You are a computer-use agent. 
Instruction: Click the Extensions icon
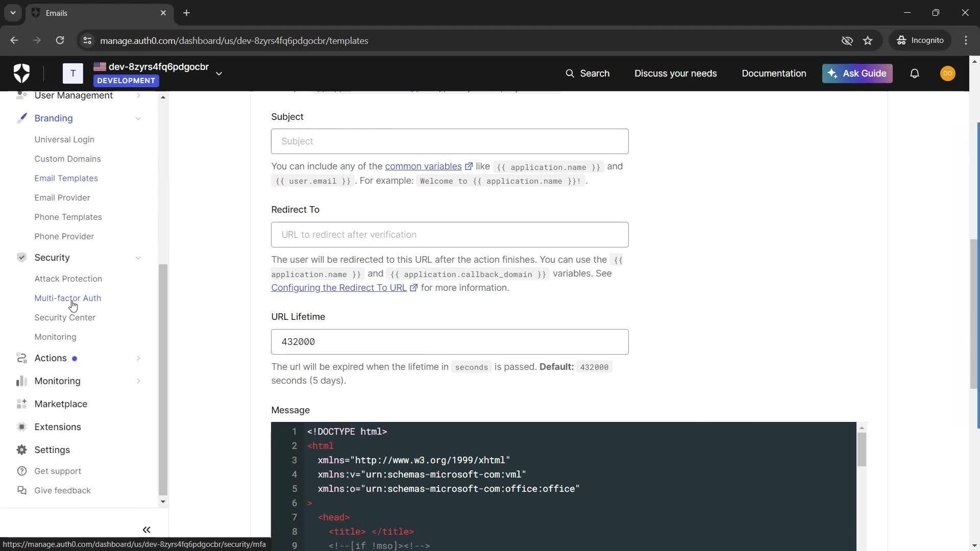coord(21,427)
